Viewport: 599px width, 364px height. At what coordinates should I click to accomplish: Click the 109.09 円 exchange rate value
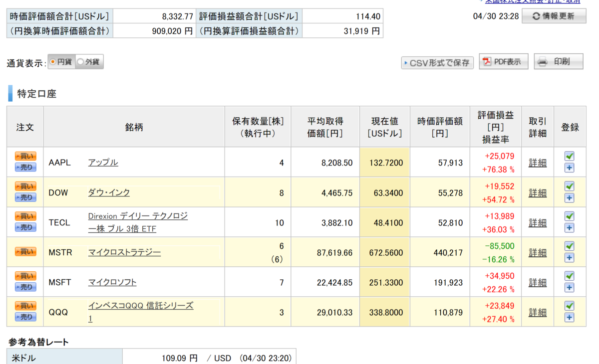pos(180,358)
